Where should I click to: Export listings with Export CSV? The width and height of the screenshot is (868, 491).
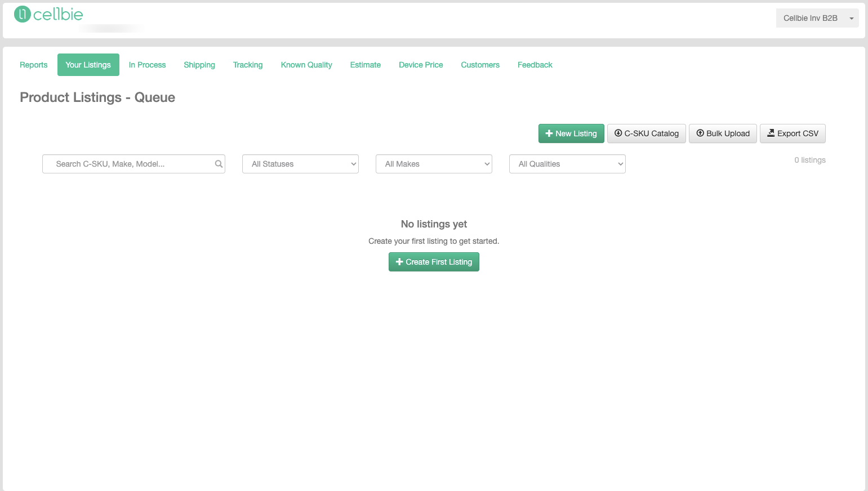click(x=793, y=133)
